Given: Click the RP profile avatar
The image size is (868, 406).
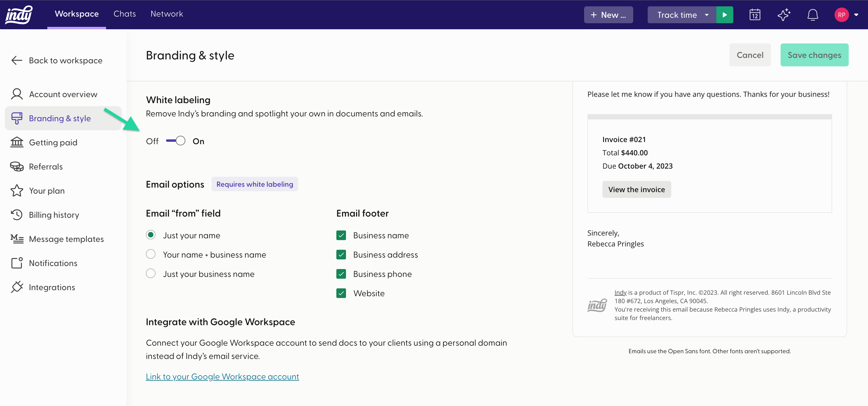Looking at the screenshot, I should pos(841,15).
